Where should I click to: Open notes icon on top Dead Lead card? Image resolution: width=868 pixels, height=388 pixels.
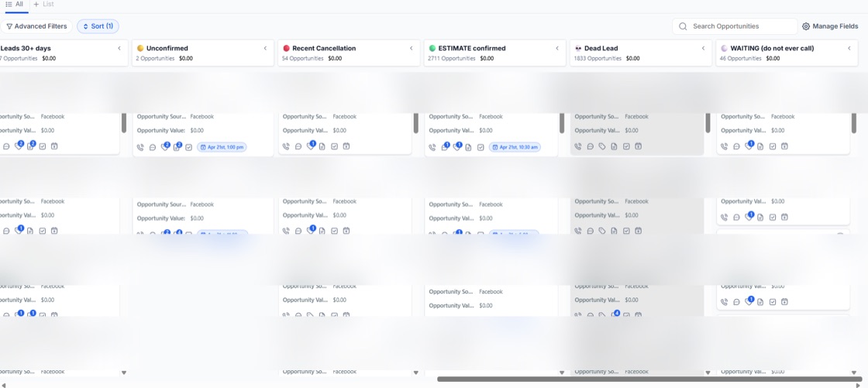[x=614, y=146]
